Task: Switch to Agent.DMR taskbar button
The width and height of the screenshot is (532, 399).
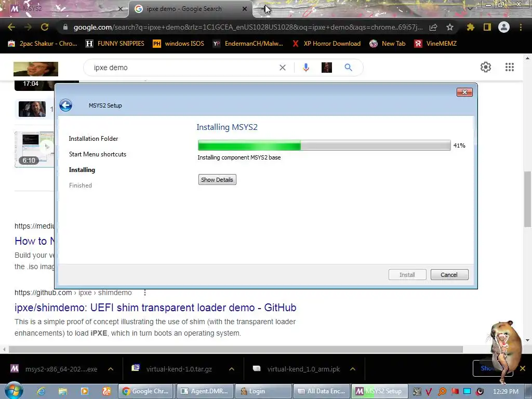Action: tap(204, 391)
